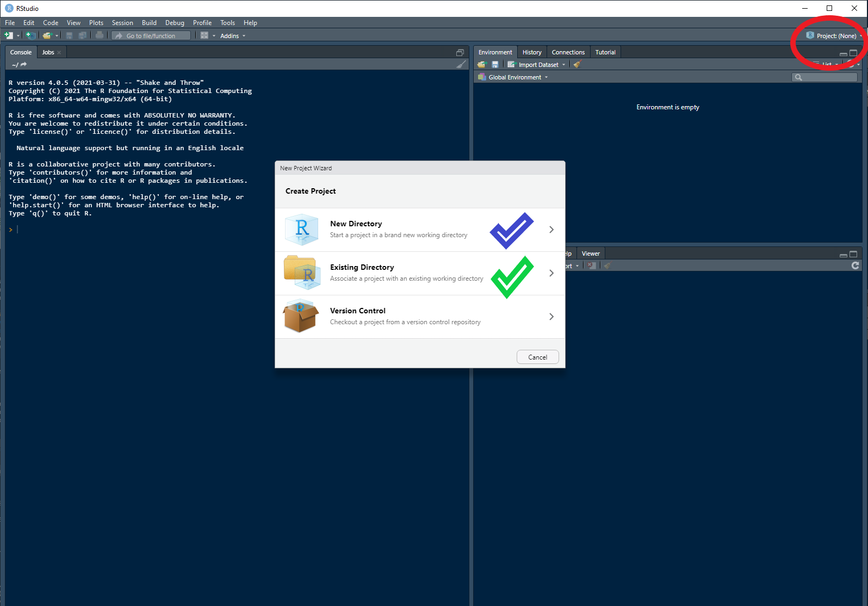The width and height of the screenshot is (868, 606).
Task: Choose Existing Directory project option
Action: point(420,273)
